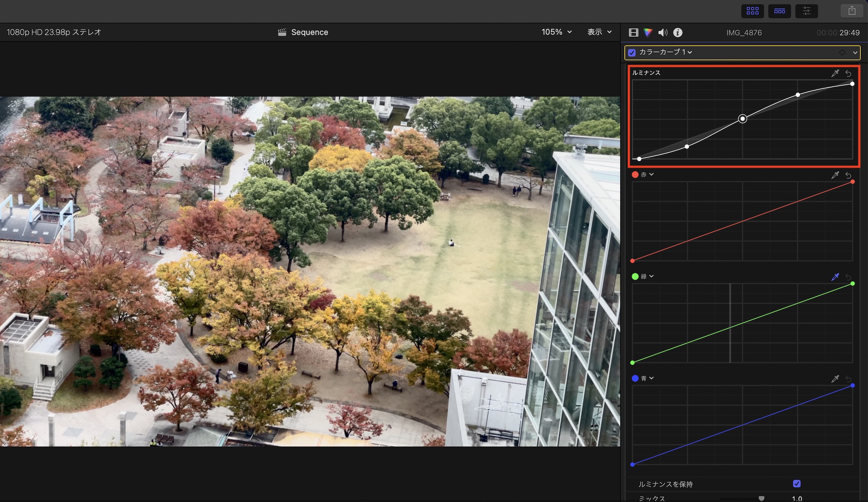
Task: Activate the green curve eyedropper
Action: pos(835,277)
